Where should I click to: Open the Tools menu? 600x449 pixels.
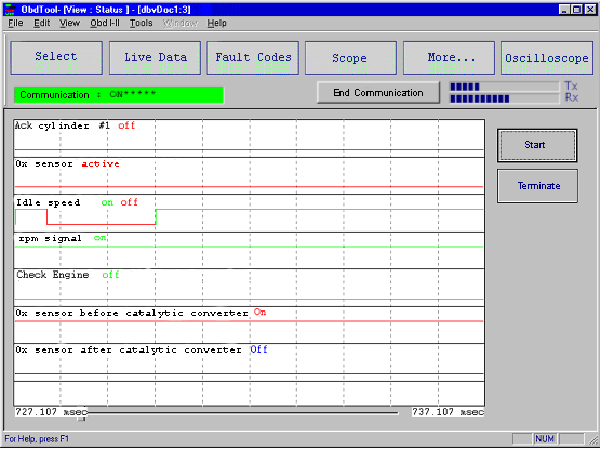point(141,23)
